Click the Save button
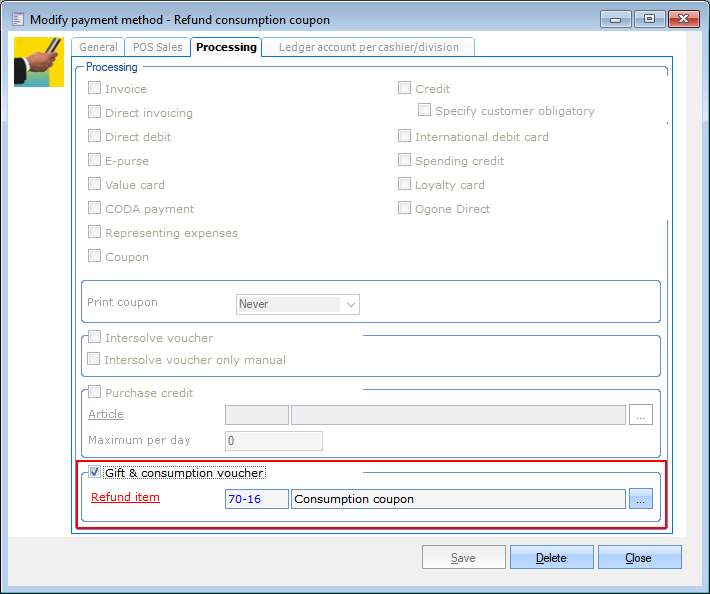The width and height of the screenshot is (710, 594). point(463,558)
